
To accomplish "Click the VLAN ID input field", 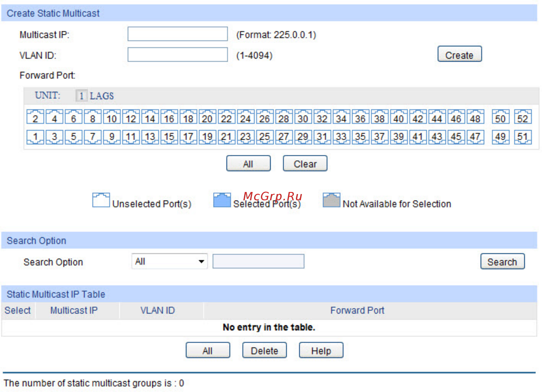I will (x=178, y=54).
